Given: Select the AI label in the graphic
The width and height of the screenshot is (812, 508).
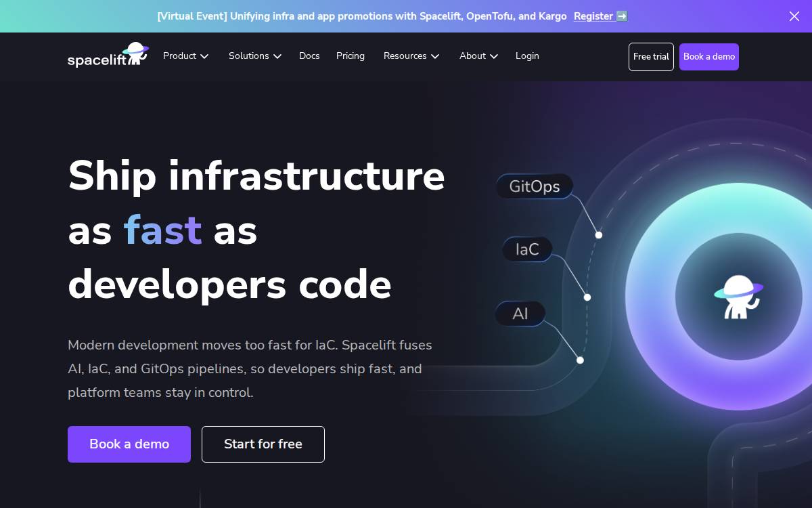Looking at the screenshot, I should tap(520, 314).
